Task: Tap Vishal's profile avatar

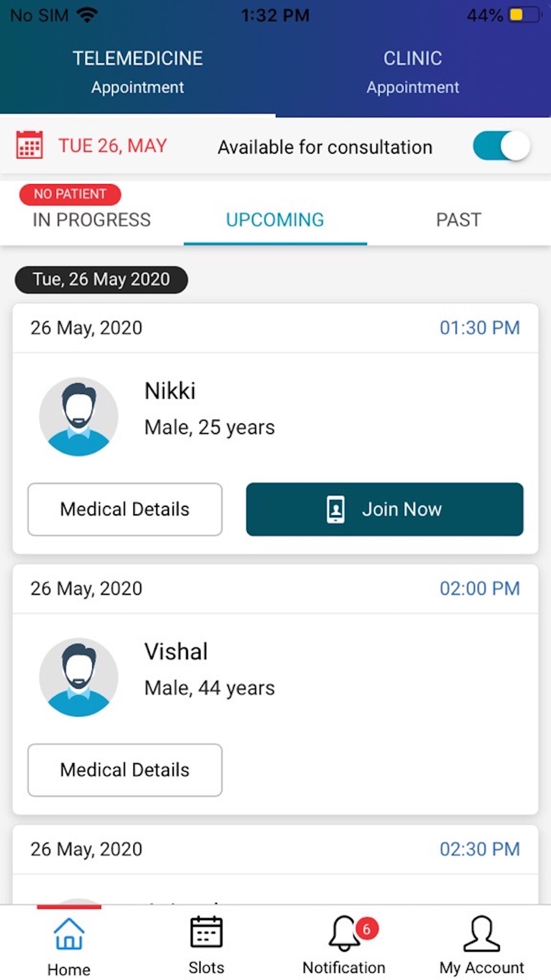Action: click(x=79, y=677)
